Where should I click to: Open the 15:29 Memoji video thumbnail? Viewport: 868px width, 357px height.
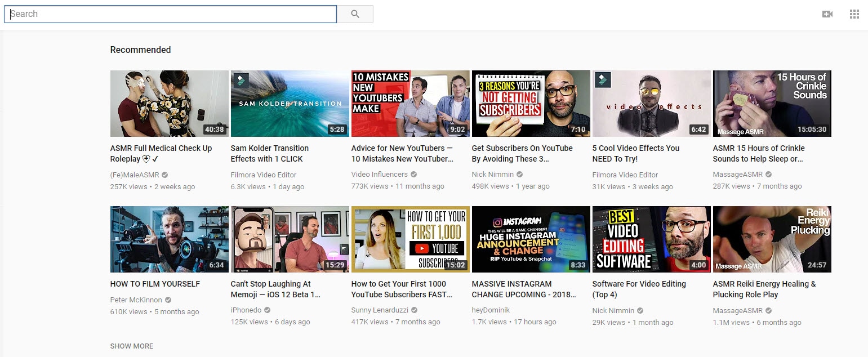(290, 239)
